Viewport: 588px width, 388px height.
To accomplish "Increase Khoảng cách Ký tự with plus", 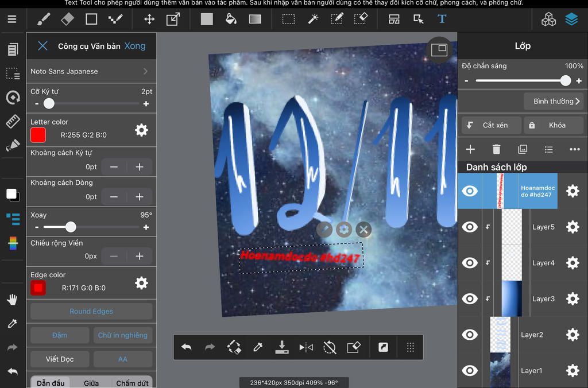I will 139,167.
